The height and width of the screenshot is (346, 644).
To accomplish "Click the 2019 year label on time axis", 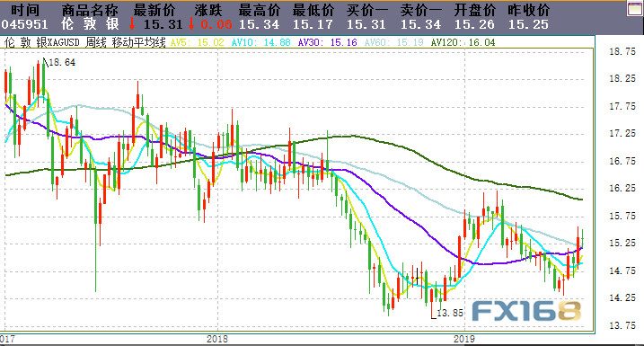I will [464, 339].
